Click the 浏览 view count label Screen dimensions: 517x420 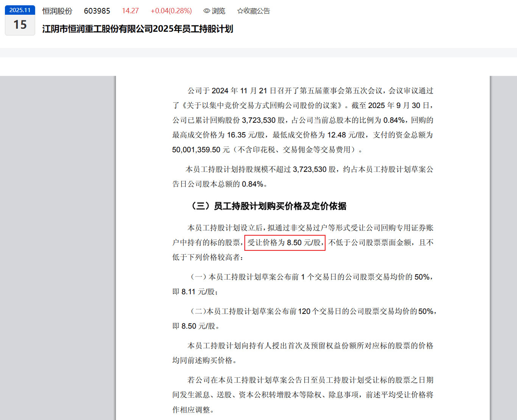pyautogui.click(x=218, y=11)
